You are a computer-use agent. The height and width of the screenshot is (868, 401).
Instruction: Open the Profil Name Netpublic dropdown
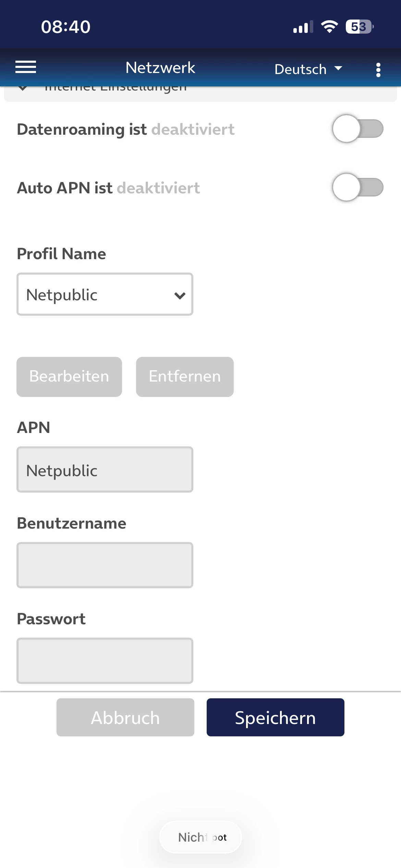105,294
